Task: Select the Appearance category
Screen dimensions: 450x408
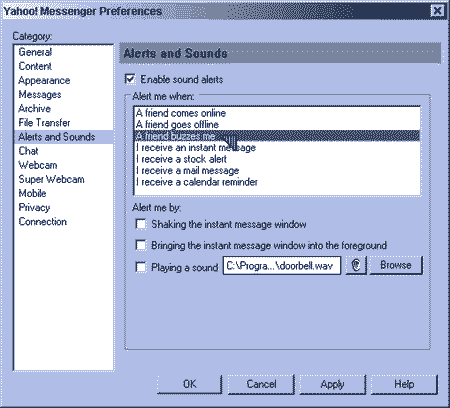Action: click(x=44, y=80)
